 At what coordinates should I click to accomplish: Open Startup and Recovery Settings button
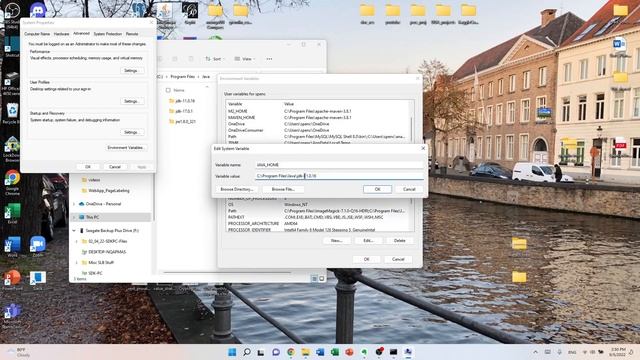tap(131, 132)
